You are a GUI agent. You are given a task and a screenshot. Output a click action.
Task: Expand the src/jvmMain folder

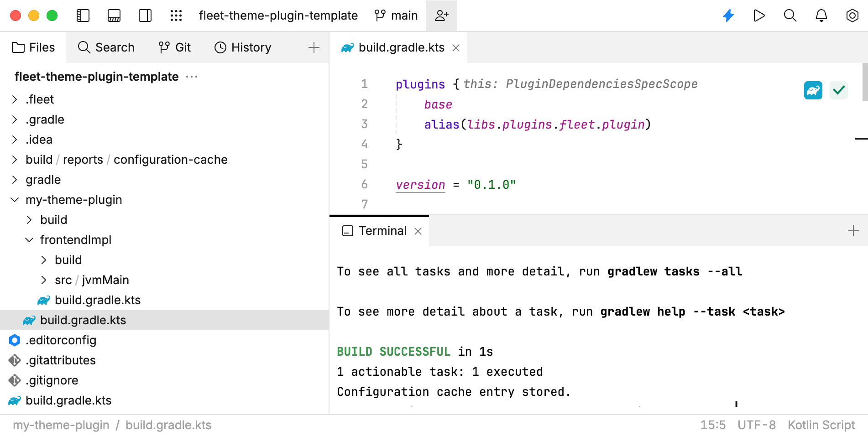coord(44,280)
